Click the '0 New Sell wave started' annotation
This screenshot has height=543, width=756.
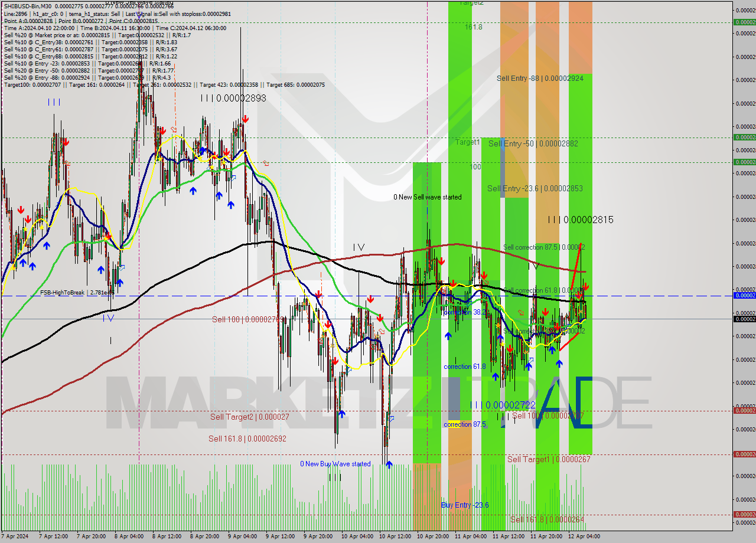click(x=428, y=197)
